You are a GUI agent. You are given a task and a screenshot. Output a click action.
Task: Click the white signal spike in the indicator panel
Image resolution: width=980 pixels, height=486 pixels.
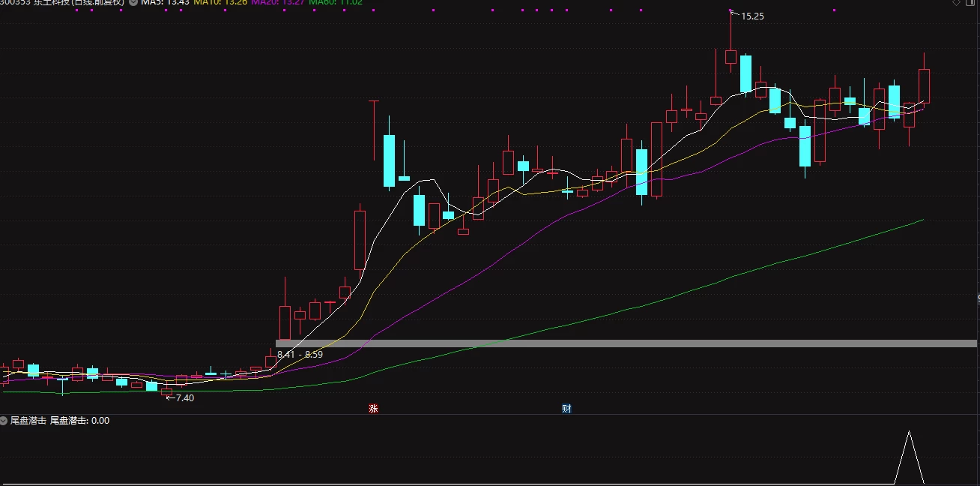[909, 457]
